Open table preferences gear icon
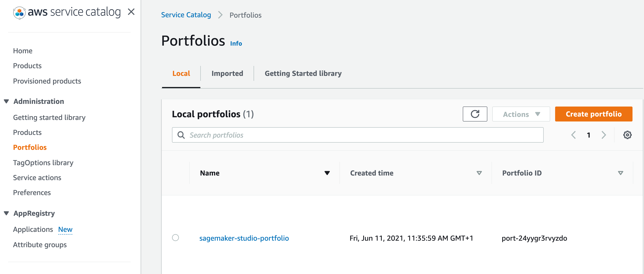644x274 pixels. click(x=627, y=135)
